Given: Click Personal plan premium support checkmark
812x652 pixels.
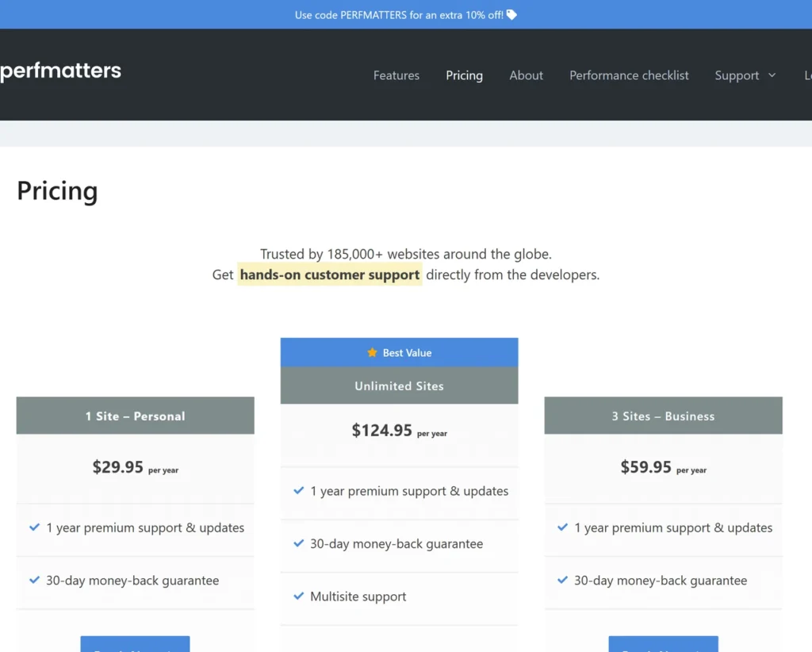Looking at the screenshot, I should [x=35, y=527].
